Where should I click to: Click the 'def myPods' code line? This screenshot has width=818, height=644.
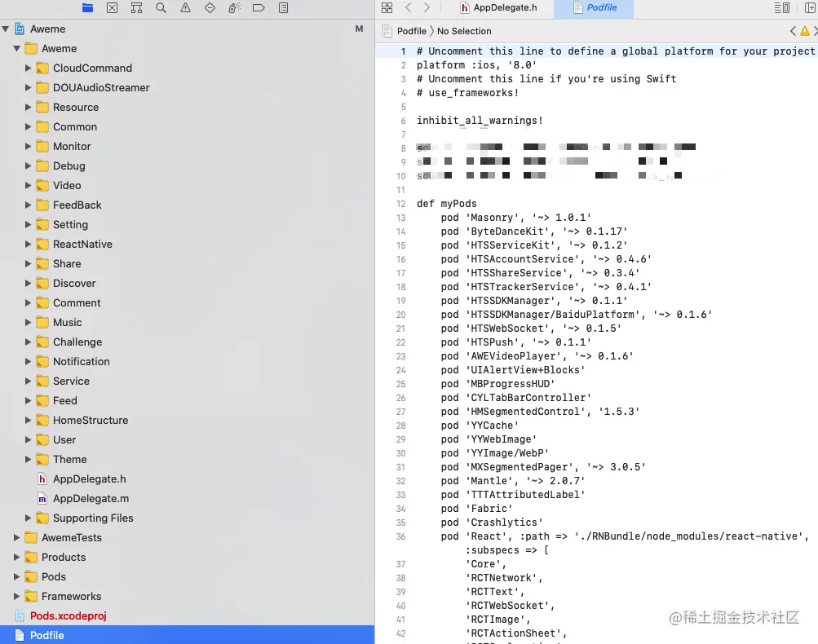coord(447,204)
